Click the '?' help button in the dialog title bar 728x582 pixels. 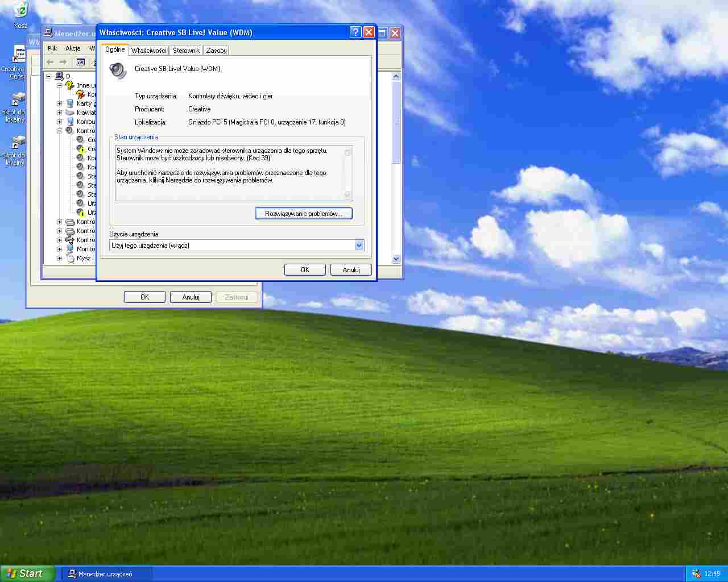(355, 32)
